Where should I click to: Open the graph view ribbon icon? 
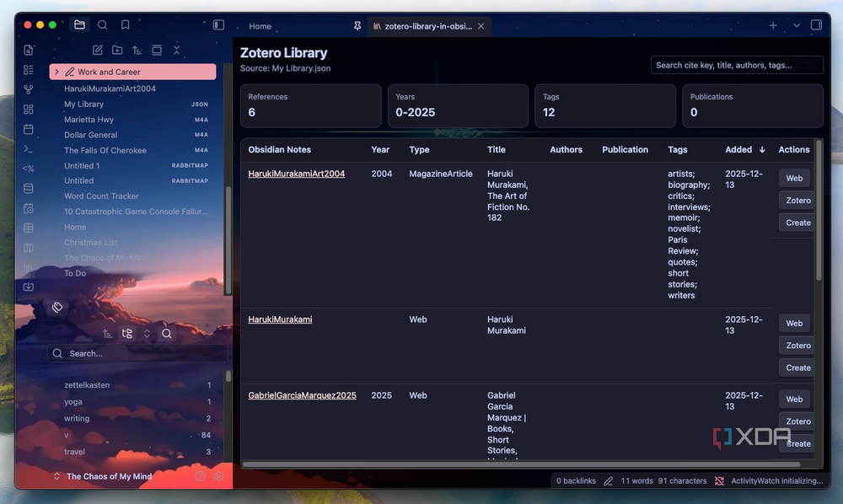[x=29, y=89]
